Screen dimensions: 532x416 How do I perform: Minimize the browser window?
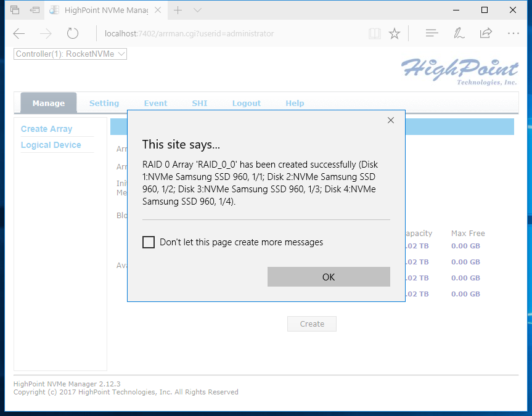[456, 10]
